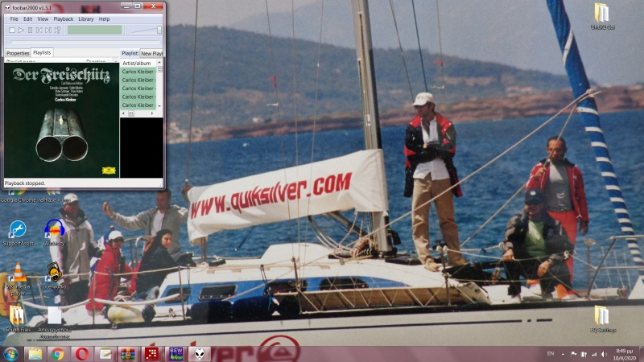Viewport: 644px width, 362px height.
Task: Go to the previous track
Action: pyautogui.click(x=39, y=30)
